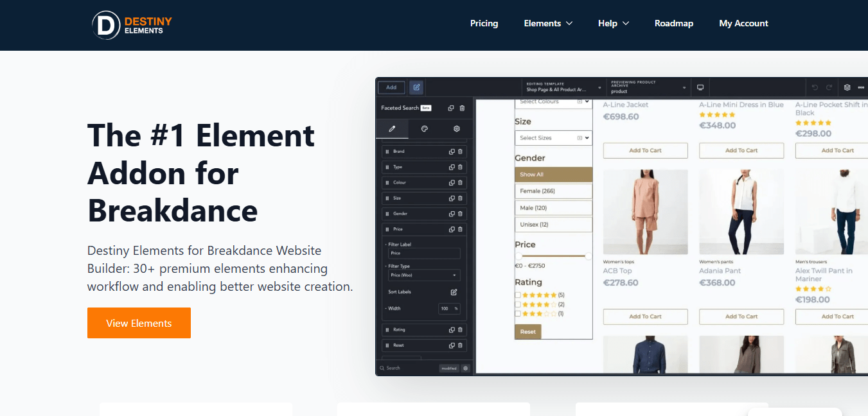
Task: Click the View Elements button
Action: point(139,323)
